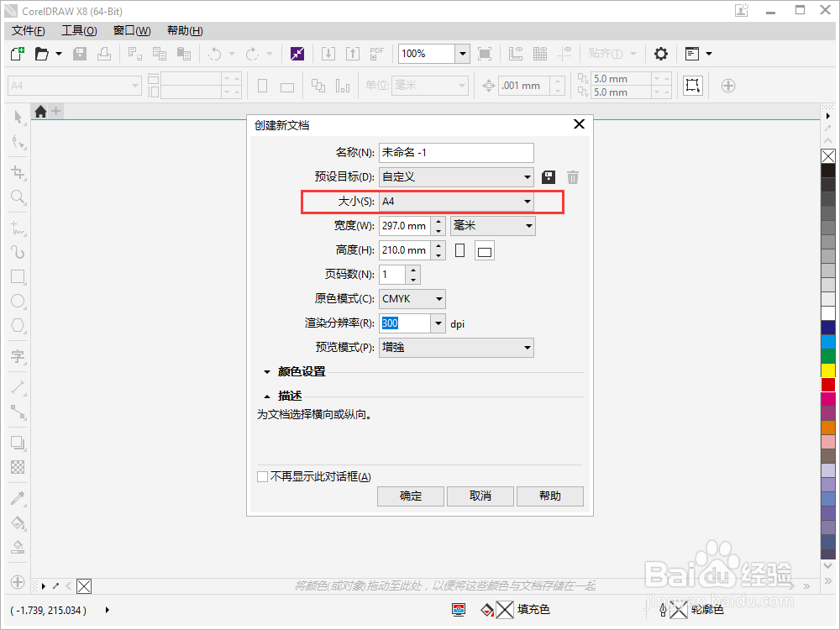Click the Undo arrow icon
Image resolution: width=840 pixels, height=630 pixels.
[215, 54]
